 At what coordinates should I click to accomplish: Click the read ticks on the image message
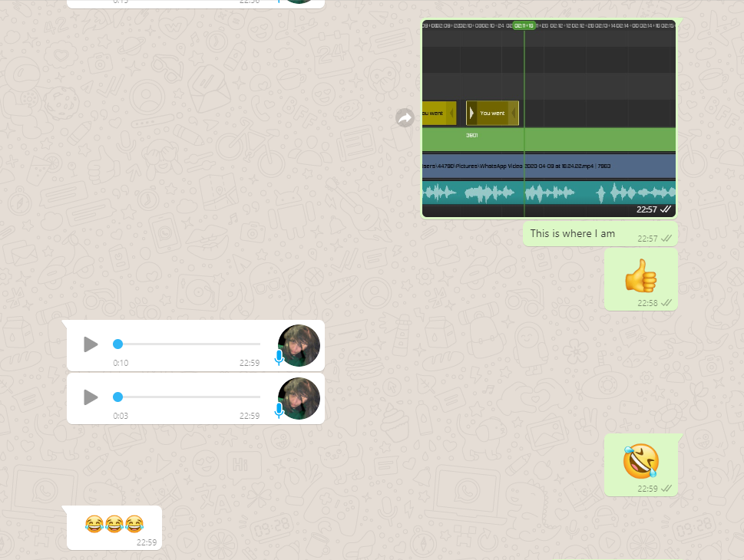666,209
